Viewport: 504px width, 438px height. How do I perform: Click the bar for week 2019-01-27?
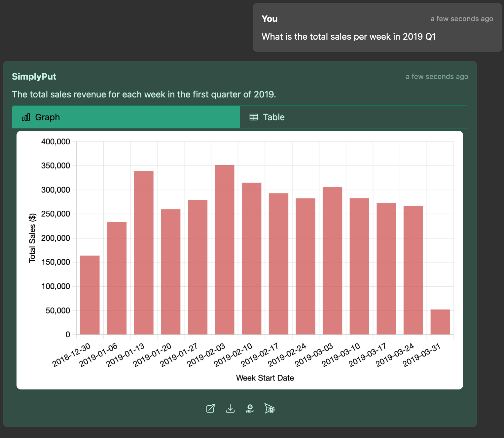[198, 267]
